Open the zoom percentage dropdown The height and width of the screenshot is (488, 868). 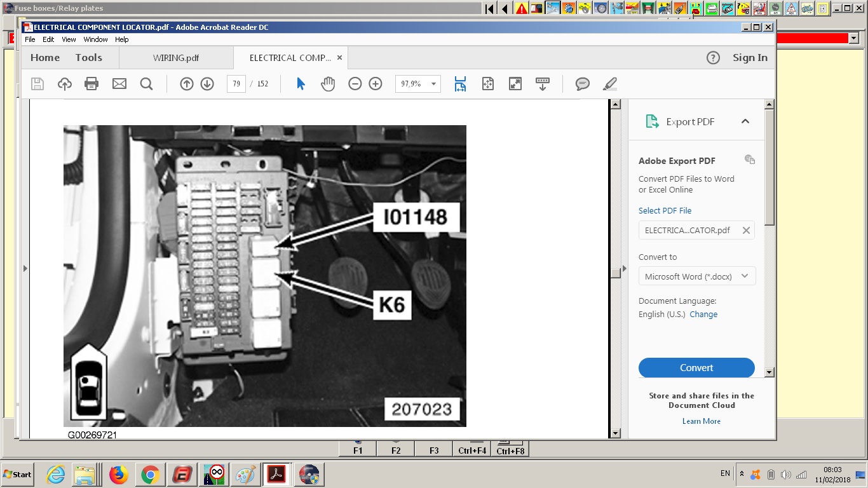point(434,84)
